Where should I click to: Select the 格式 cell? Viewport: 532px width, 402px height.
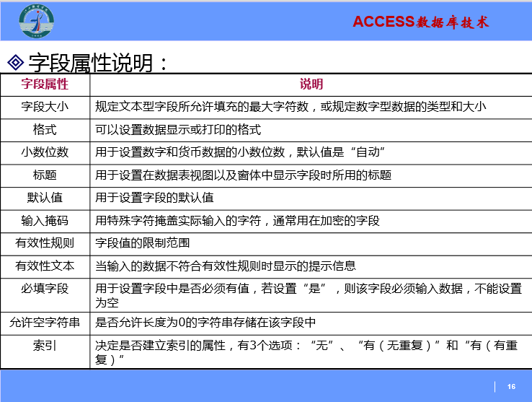point(45,129)
